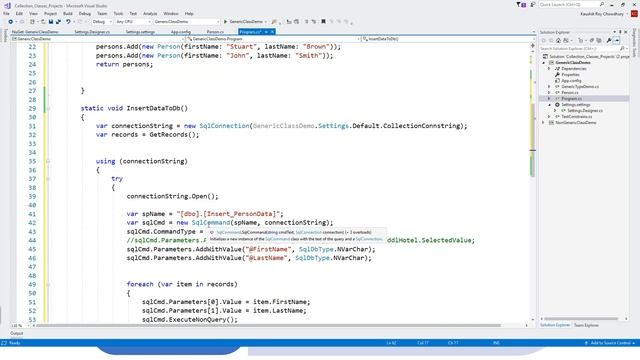Image resolution: width=640 pixels, height=360 pixels.
Task: Click the Collapse All icon in Solution Explorer
Action: (x=591, y=40)
